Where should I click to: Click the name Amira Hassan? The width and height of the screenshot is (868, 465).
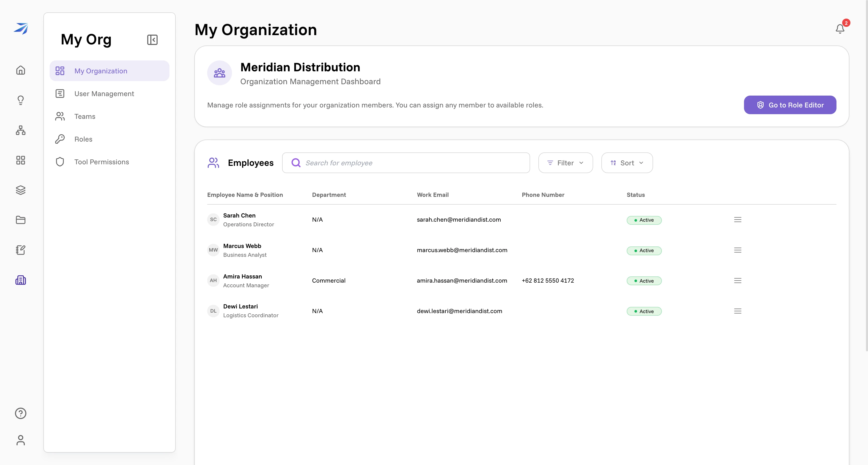click(242, 276)
